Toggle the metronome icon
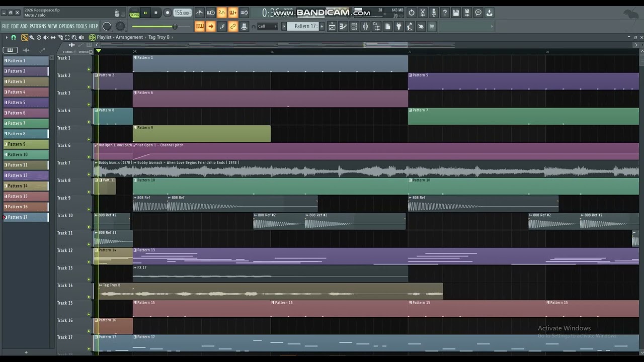This screenshot has width=644, height=362. coord(200,13)
